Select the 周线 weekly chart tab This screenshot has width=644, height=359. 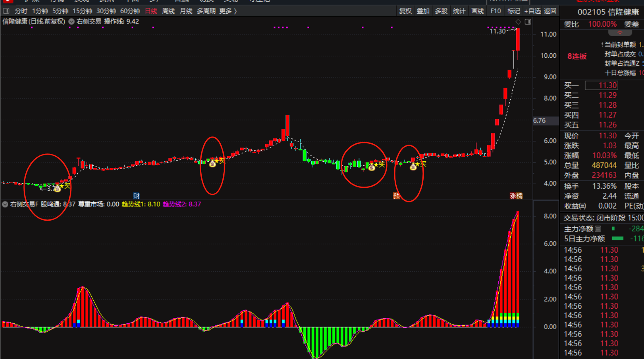click(x=168, y=11)
